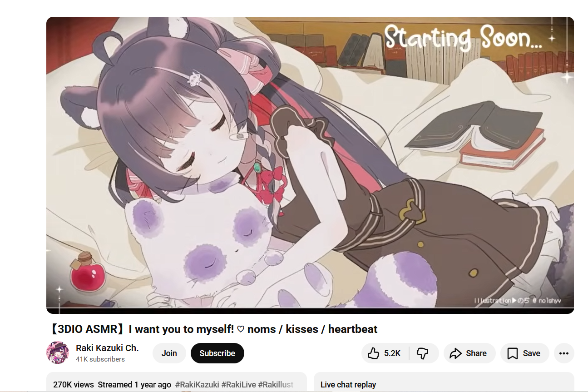Expand the description with 270K views
The image size is (588, 392).
point(177,382)
